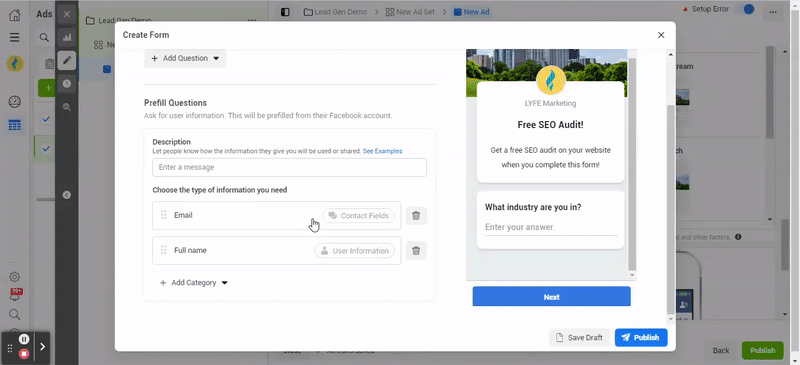Open the Add Category dropdown
Screen dimensions: 800x365
click(193, 283)
